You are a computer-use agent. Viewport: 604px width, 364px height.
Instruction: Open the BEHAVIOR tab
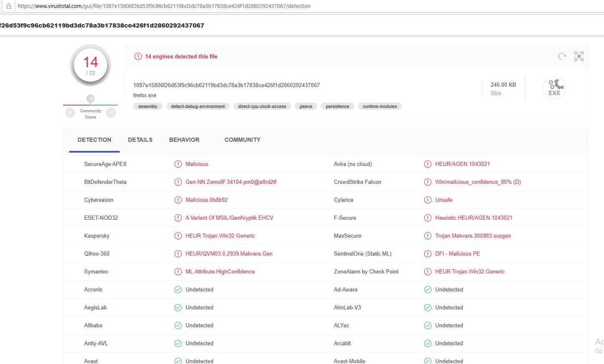[x=184, y=140]
